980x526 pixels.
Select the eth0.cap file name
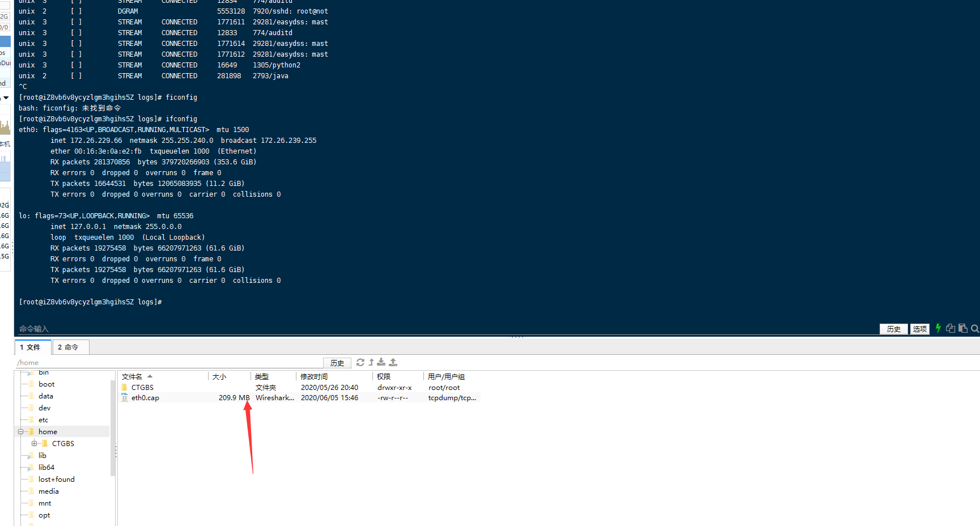point(145,398)
